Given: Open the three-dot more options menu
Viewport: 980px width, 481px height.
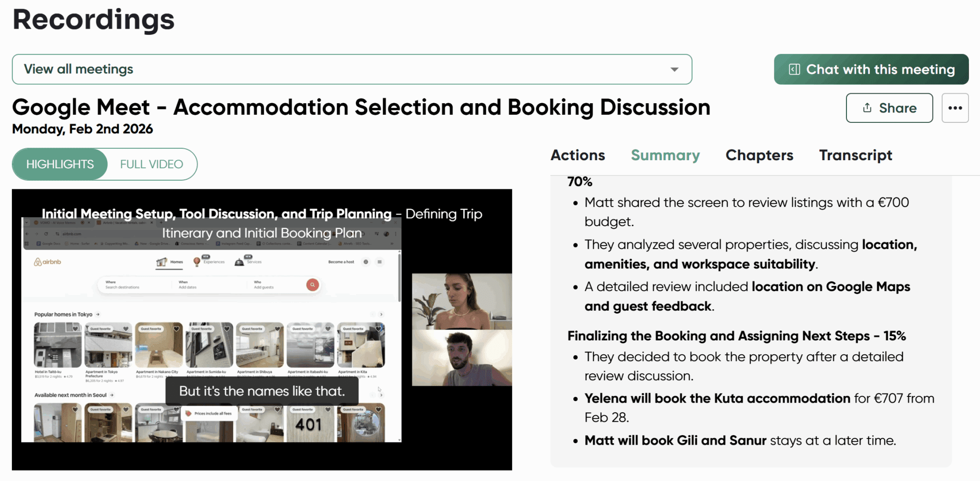Looking at the screenshot, I should point(955,108).
